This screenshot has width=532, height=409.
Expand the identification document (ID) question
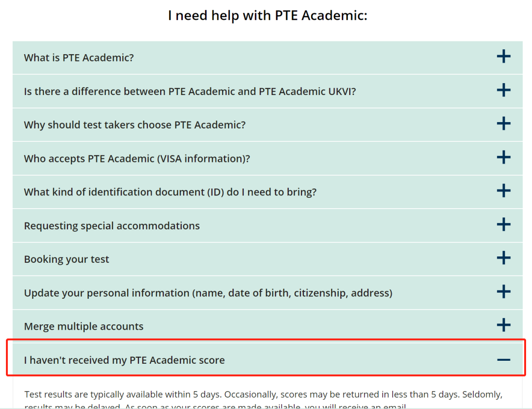coord(170,192)
